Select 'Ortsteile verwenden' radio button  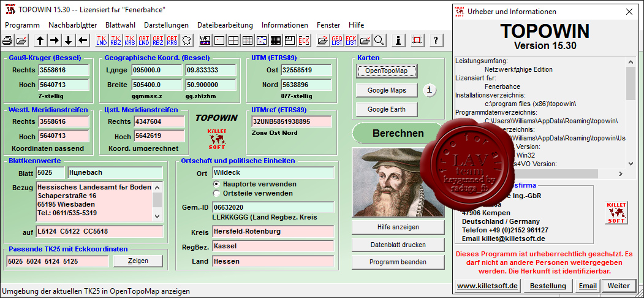click(x=216, y=193)
